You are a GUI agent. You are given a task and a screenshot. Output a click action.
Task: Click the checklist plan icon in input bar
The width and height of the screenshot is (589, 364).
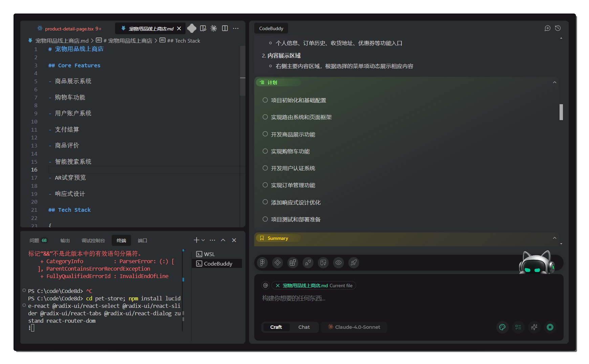(518, 327)
